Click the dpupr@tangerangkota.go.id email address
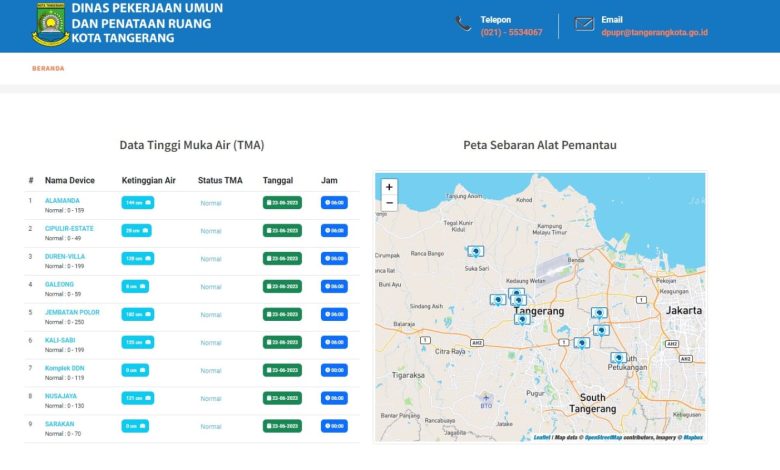This screenshot has width=780, height=470. tap(654, 32)
